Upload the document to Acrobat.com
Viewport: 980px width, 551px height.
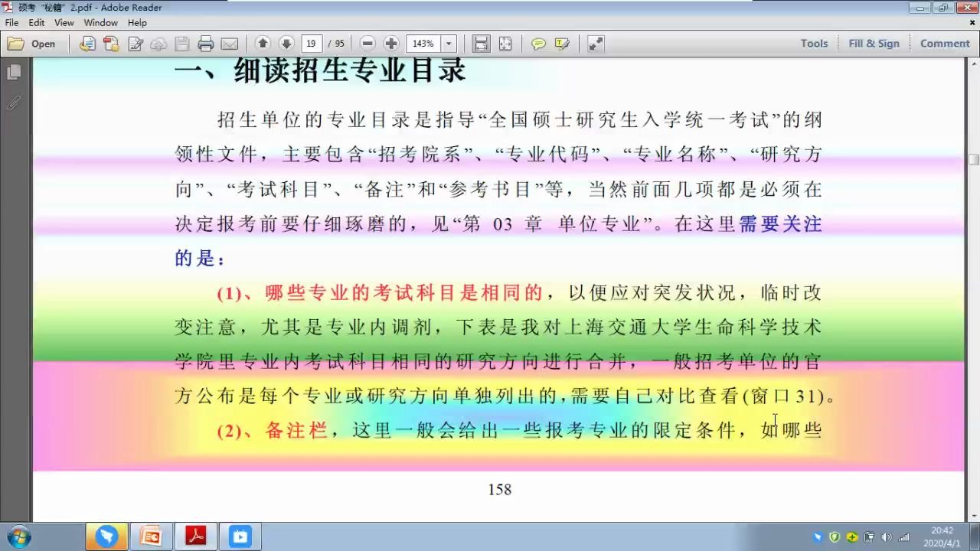click(158, 44)
